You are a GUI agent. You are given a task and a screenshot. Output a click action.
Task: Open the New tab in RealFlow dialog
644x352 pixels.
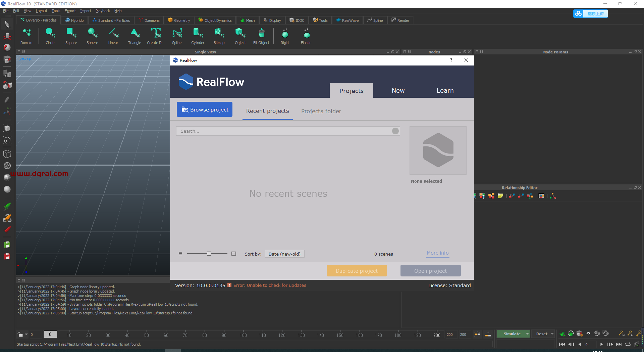(x=398, y=91)
